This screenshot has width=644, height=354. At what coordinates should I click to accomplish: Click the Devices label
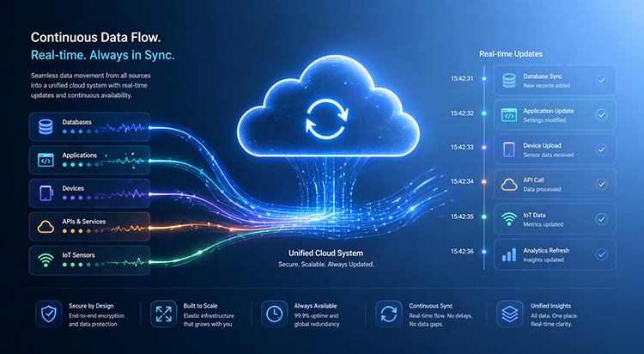click(x=73, y=188)
